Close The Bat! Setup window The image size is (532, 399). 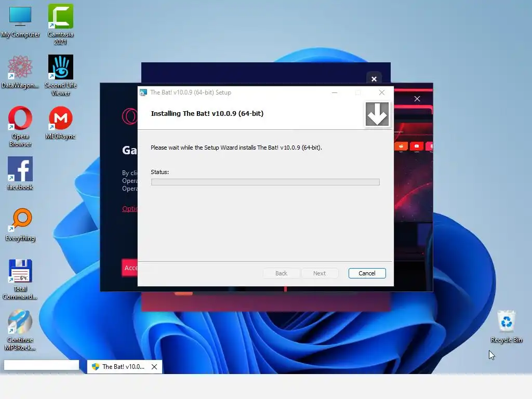(382, 92)
